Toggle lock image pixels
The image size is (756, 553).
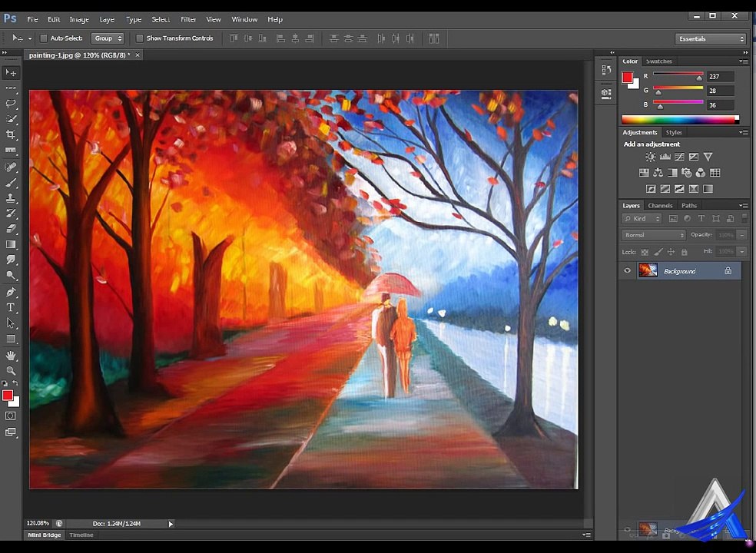pyautogui.click(x=658, y=252)
